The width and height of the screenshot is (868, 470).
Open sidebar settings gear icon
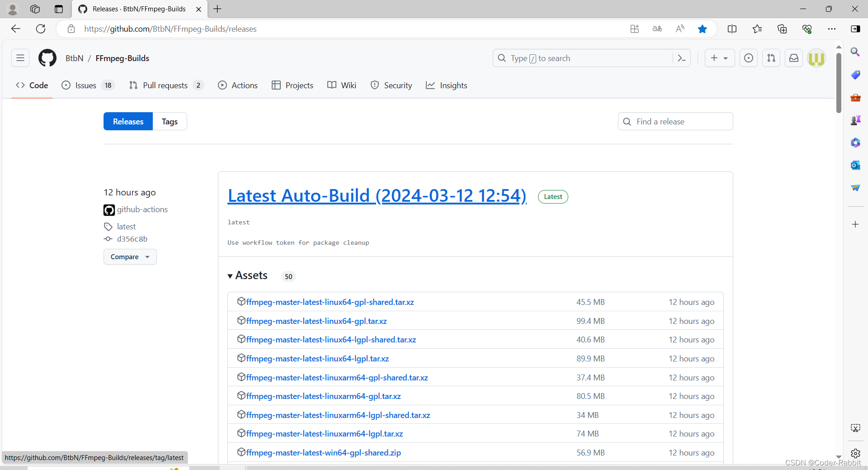tap(855, 453)
